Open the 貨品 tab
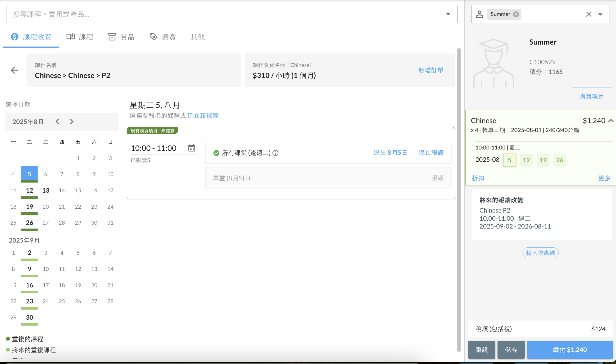Image resolution: width=616 pixels, height=364 pixels. pos(121,37)
